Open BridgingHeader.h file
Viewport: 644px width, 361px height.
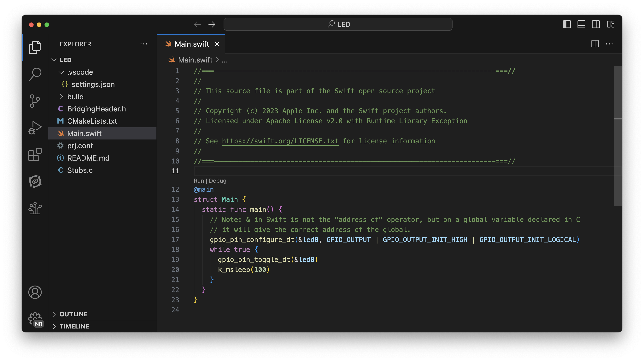pyautogui.click(x=102, y=109)
